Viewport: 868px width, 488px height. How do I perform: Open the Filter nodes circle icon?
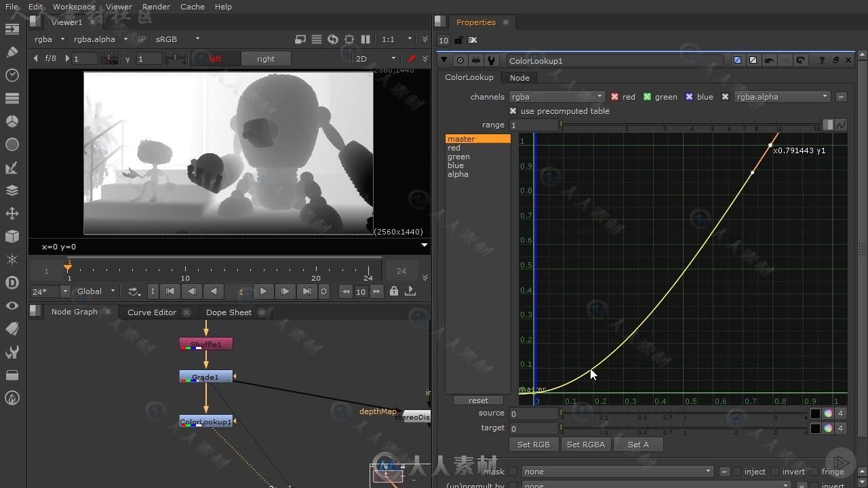12,144
